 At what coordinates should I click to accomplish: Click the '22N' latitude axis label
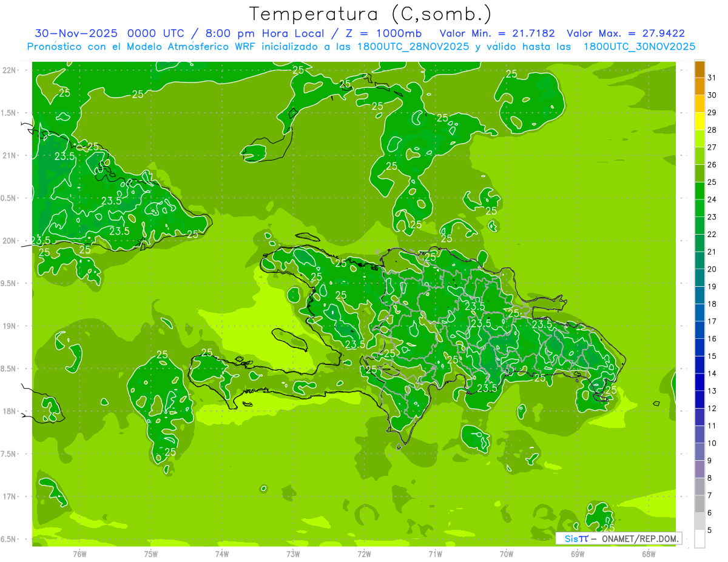[8, 70]
